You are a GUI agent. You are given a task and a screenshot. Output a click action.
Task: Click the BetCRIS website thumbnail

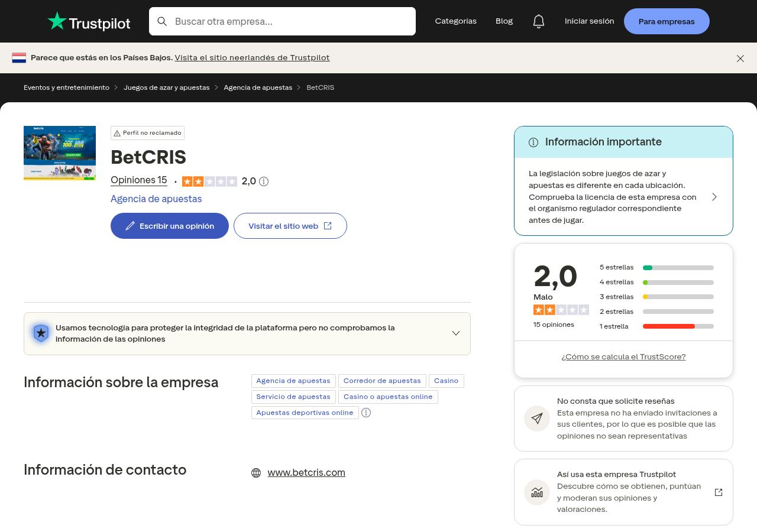60,153
